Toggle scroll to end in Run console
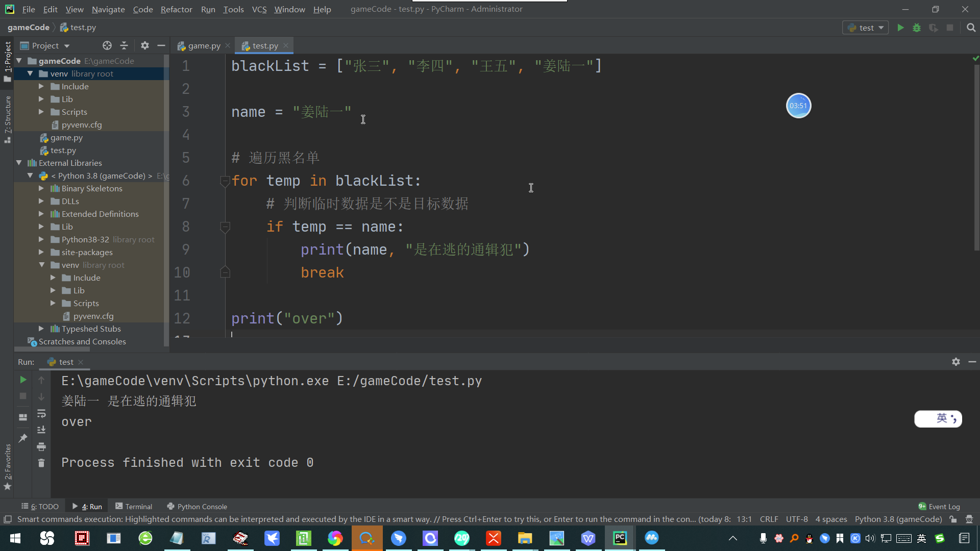This screenshot has height=551, width=980. (x=41, y=430)
